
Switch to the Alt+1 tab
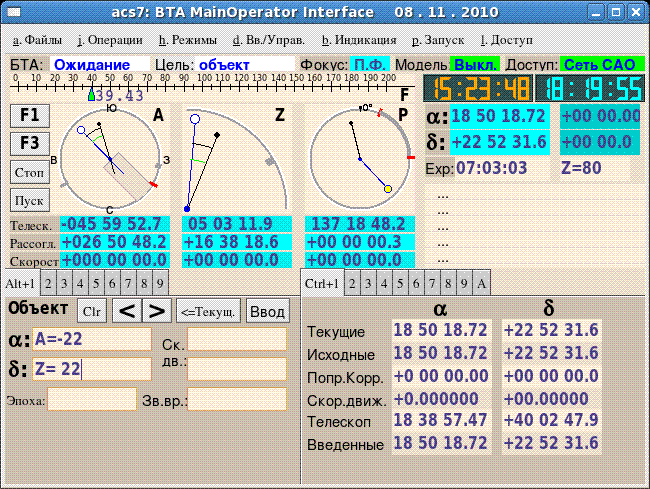tap(20, 283)
